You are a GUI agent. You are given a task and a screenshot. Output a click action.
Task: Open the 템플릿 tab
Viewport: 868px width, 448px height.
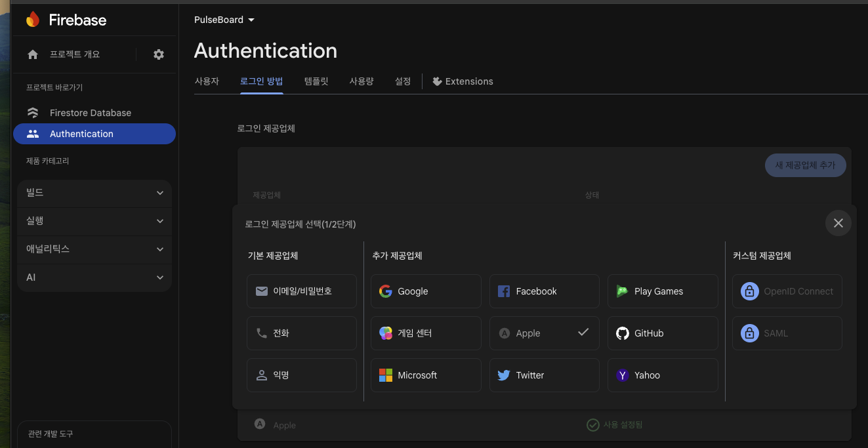(x=316, y=81)
